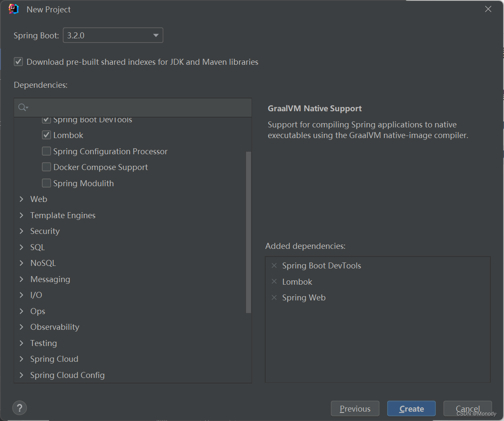
Task: Select Lombok in added dependencies list
Action: (297, 282)
